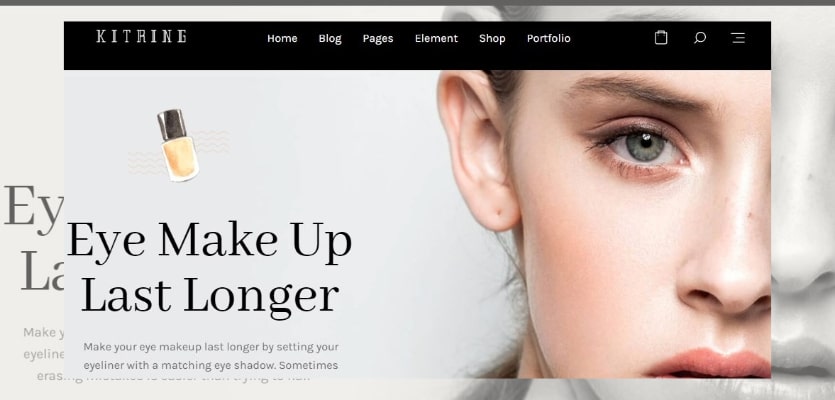Click the faded background heading behind the preview

(x=34, y=237)
